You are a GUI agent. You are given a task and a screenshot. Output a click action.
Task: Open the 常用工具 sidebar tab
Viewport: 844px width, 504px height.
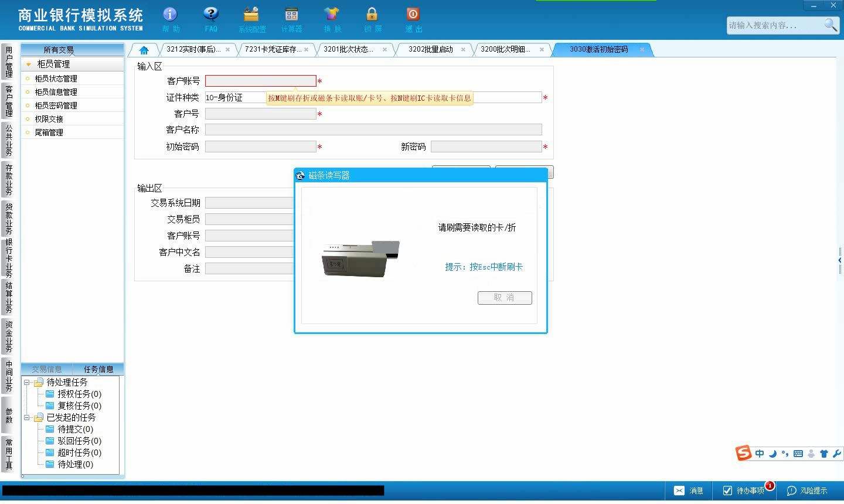point(9,454)
